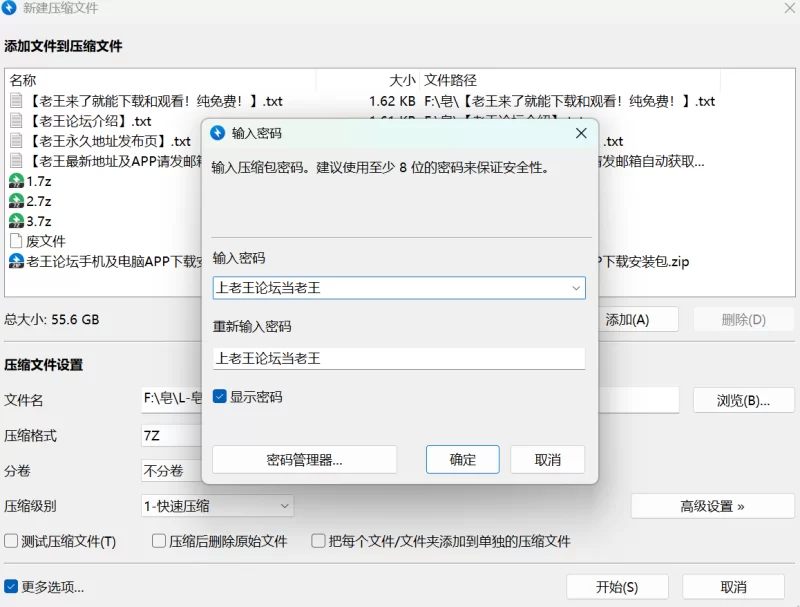Close the 新建压缩文件 window
The image size is (800, 607).
click(x=789, y=8)
